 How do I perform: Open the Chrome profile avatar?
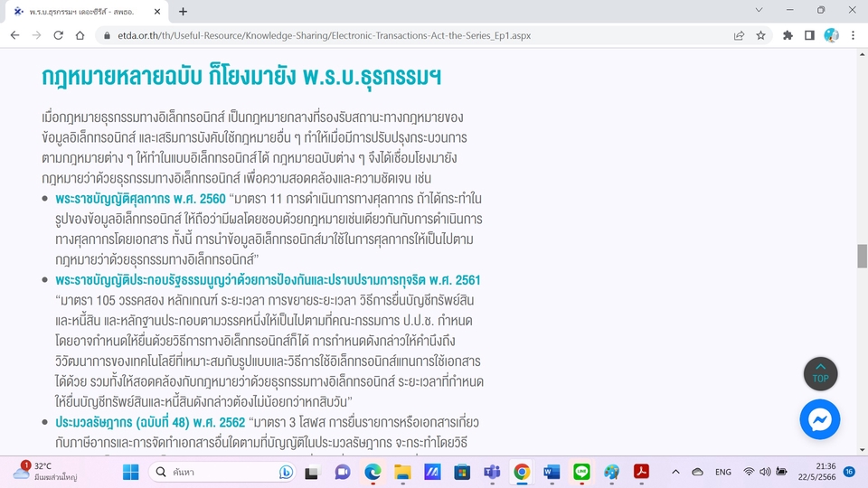(831, 35)
